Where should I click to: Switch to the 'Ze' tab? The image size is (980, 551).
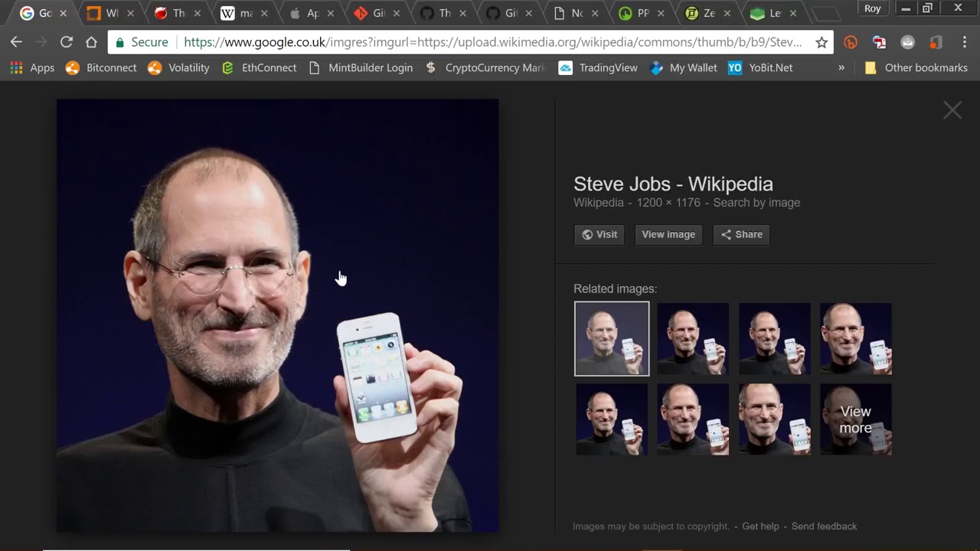[x=708, y=13]
